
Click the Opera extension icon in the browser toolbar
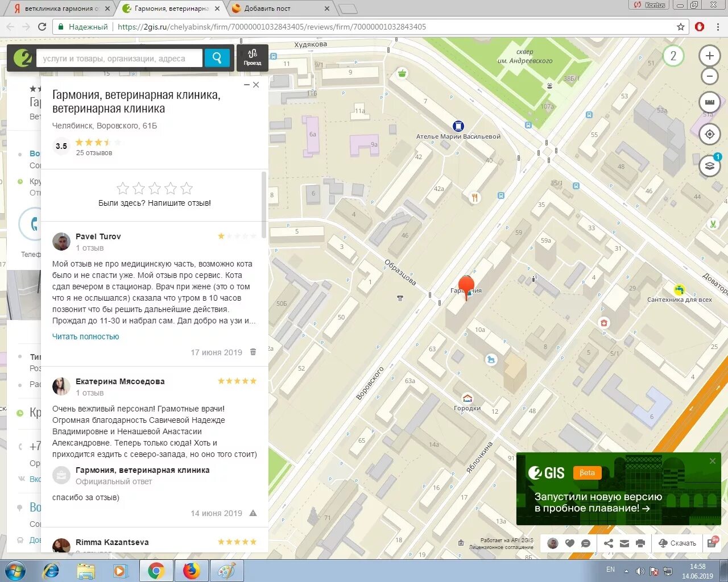pos(700,27)
